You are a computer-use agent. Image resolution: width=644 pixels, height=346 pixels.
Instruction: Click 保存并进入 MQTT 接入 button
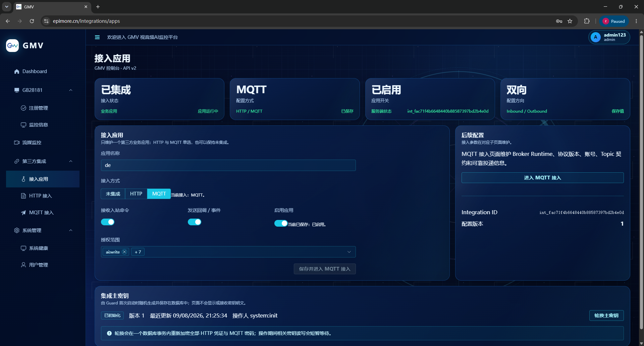coord(325,269)
